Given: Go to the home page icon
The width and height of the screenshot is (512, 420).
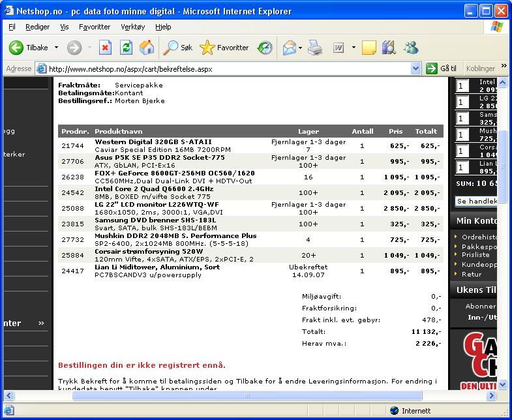Looking at the screenshot, I should (x=147, y=48).
